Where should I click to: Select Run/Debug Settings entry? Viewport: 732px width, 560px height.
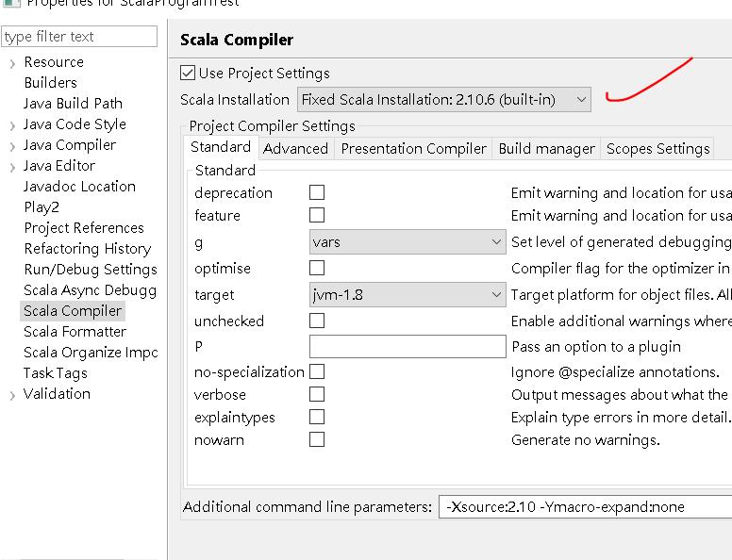[91, 270]
